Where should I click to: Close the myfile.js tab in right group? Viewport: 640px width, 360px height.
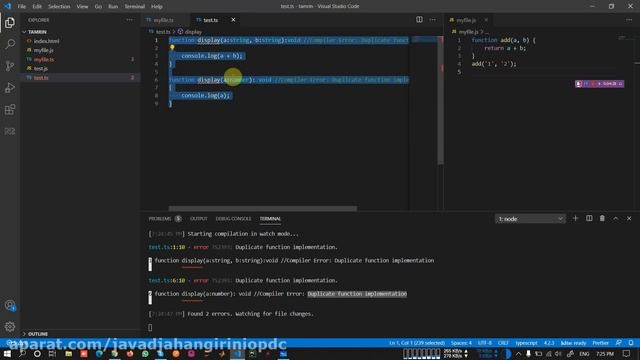(486, 20)
